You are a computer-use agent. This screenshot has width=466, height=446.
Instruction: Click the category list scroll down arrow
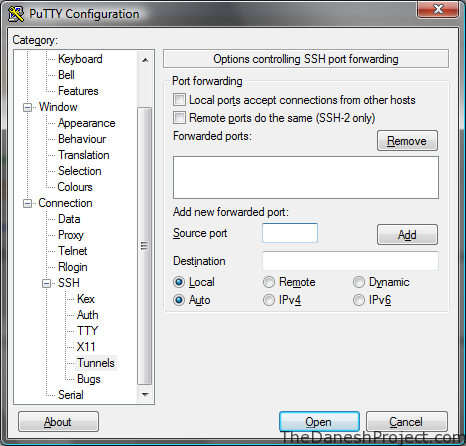pyautogui.click(x=145, y=395)
